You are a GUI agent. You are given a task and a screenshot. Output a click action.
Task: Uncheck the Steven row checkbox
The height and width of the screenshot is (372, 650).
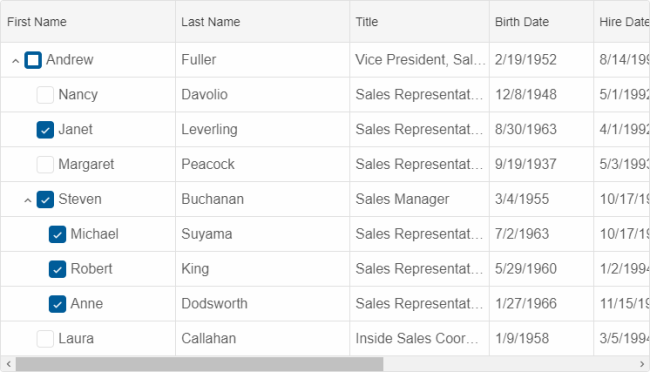(x=45, y=199)
